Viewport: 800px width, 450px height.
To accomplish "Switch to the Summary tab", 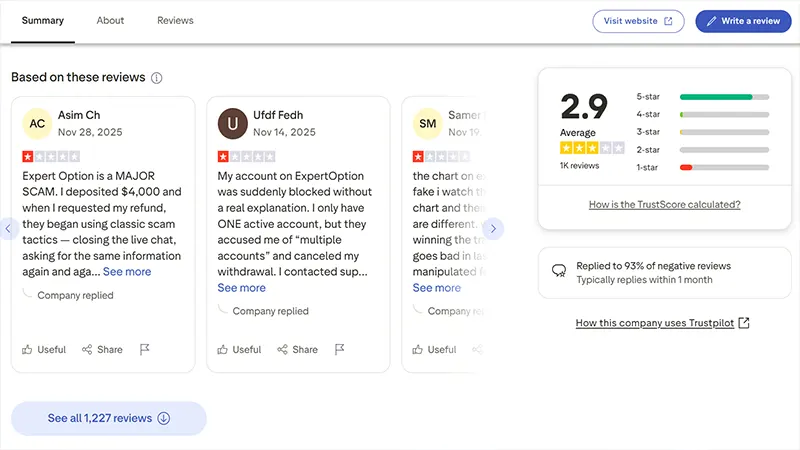I will (43, 20).
